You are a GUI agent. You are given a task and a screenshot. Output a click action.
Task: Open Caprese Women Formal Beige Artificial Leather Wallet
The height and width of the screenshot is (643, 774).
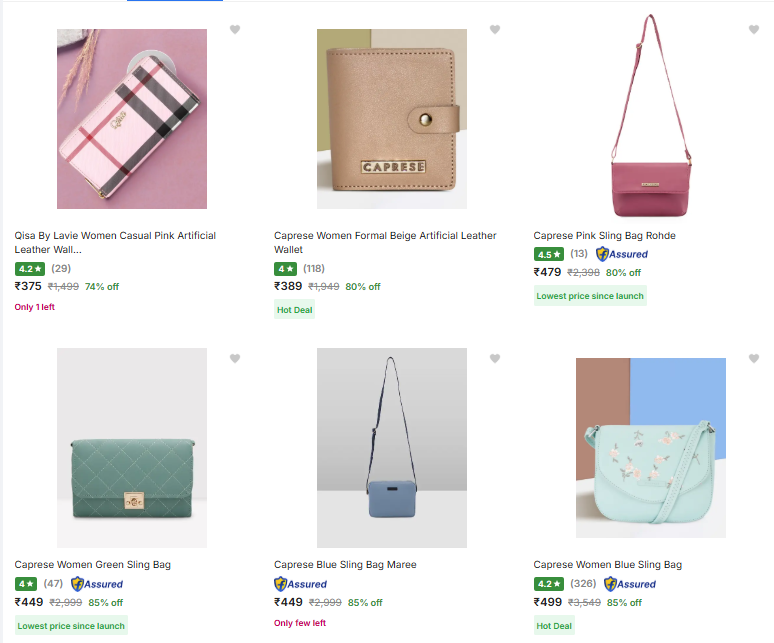(x=385, y=242)
